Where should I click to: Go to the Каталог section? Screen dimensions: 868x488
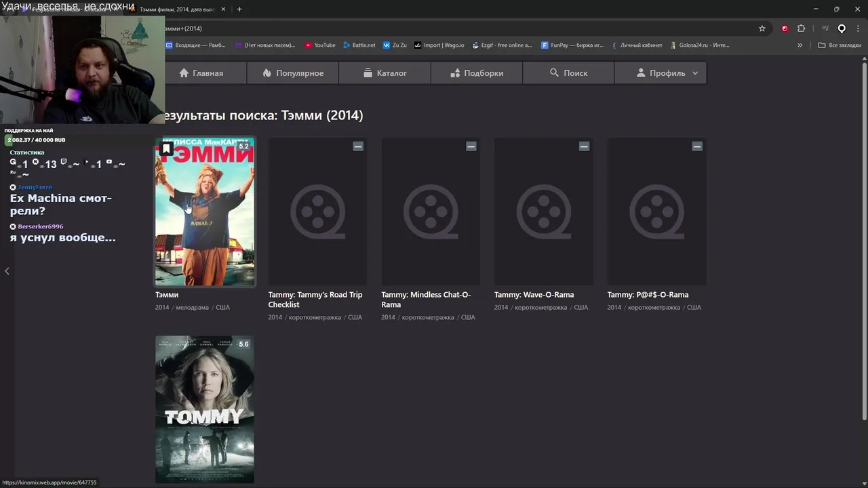pyautogui.click(x=384, y=73)
